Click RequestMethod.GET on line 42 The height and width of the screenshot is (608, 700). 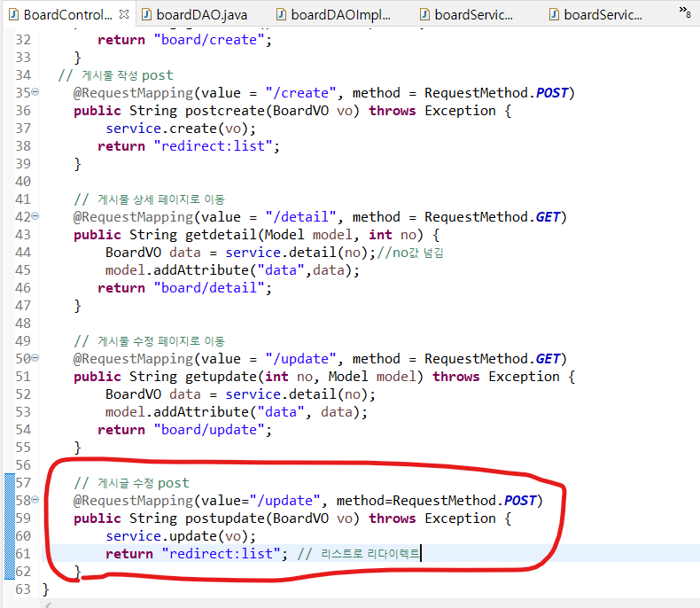493,217
